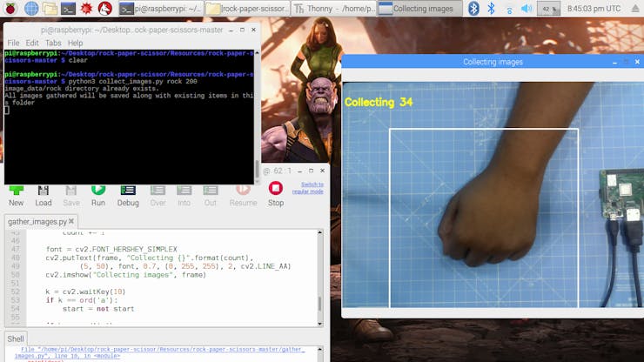Click the cv2.imshow line in the editor
This screenshot has width=644, height=362.
pyautogui.click(x=125, y=275)
